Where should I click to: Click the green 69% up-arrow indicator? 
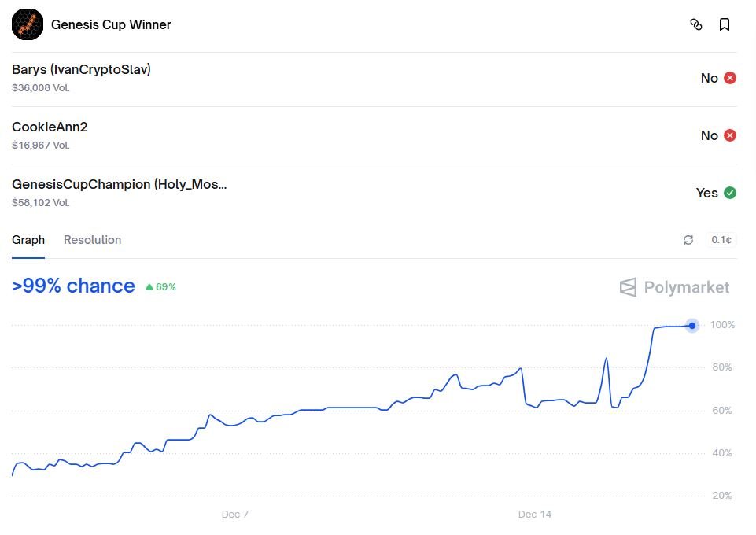[x=160, y=287]
